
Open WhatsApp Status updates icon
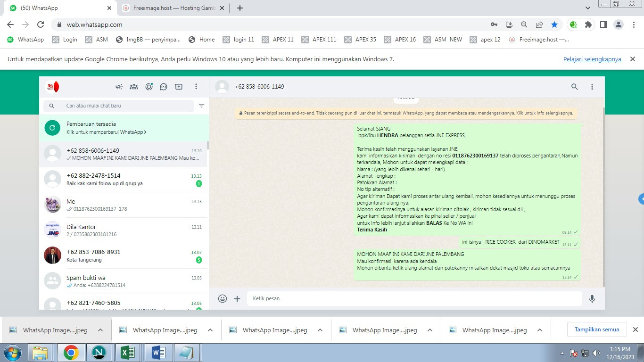[149, 87]
